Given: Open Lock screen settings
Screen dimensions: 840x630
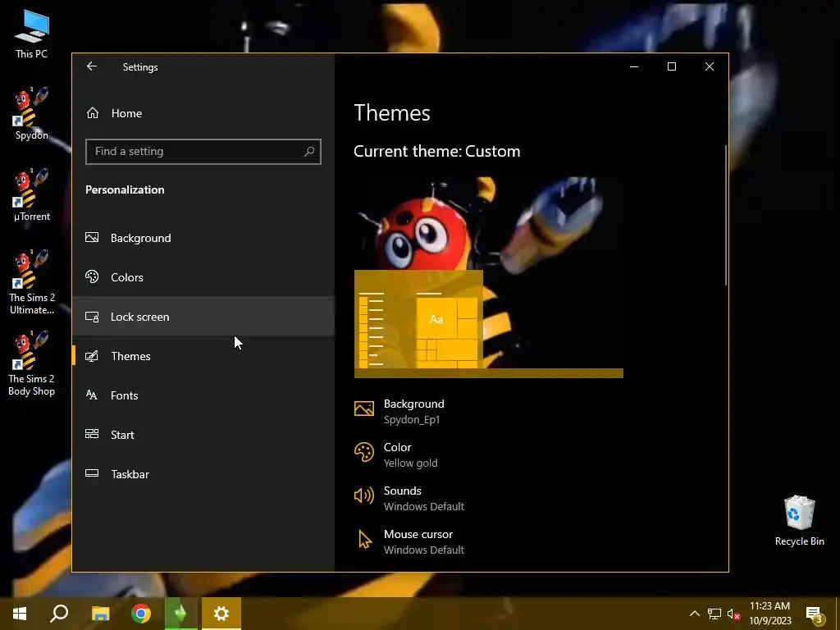Looking at the screenshot, I should tap(203, 317).
